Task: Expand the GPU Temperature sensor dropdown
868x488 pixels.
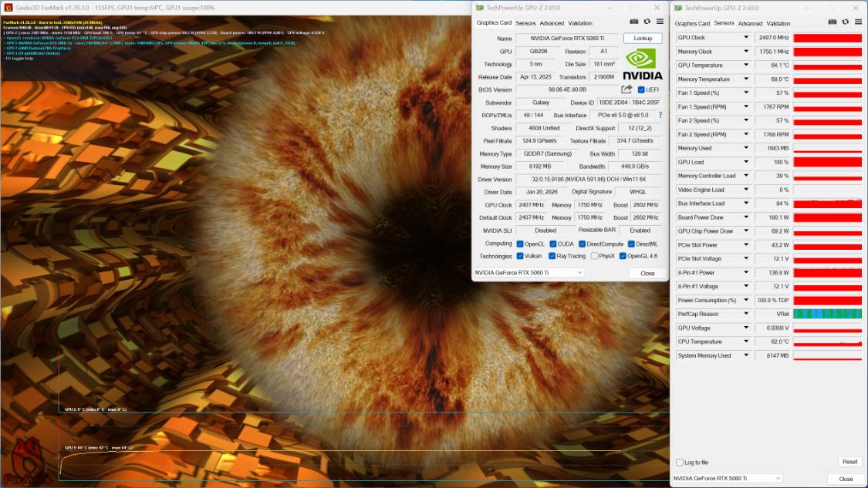Action: [745, 66]
